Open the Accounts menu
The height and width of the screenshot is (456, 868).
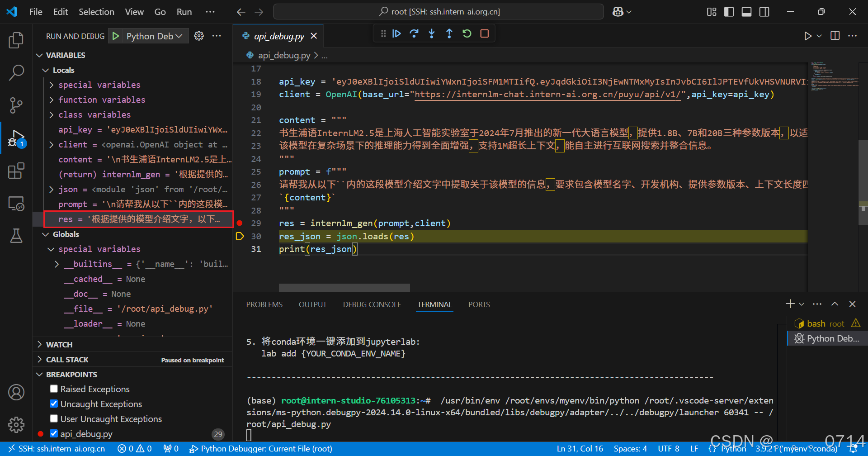tap(16, 392)
